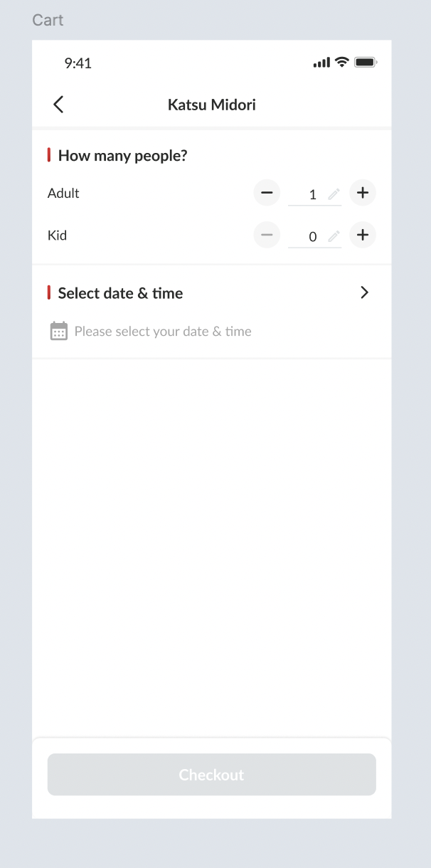Expand the Select date & time chevron

(x=364, y=292)
